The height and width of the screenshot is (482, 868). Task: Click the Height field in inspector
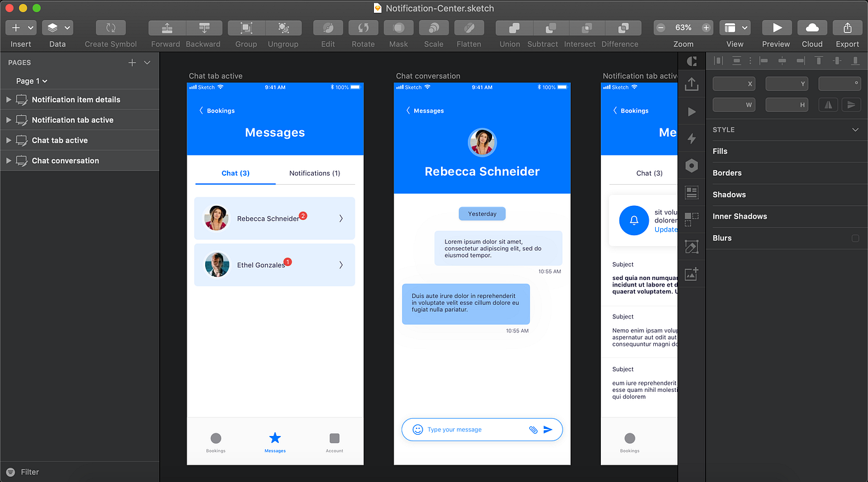tap(787, 105)
